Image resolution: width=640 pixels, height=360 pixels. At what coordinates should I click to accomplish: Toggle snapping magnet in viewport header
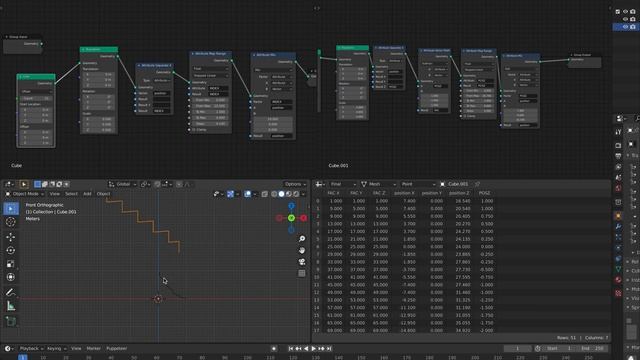click(x=158, y=184)
